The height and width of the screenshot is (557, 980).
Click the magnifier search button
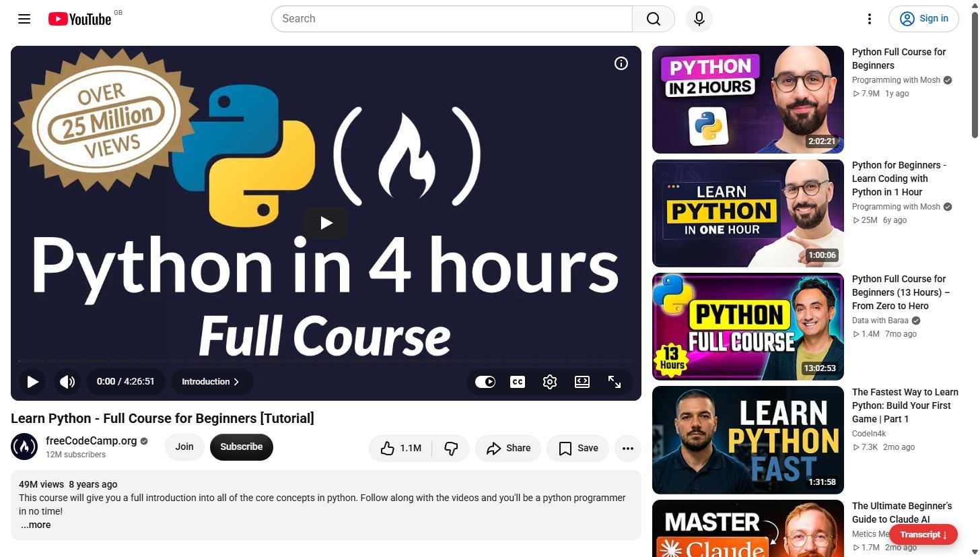coord(654,19)
